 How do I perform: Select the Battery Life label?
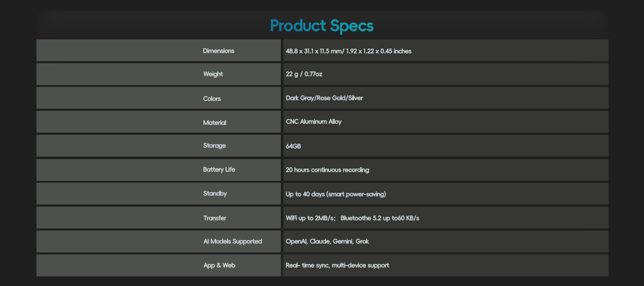(219, 169)
